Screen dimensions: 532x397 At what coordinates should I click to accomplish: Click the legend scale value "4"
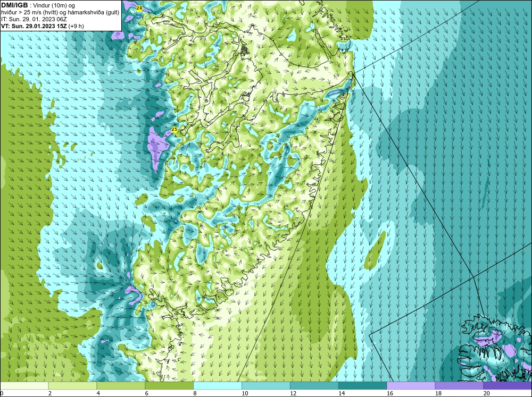point(98,393)
